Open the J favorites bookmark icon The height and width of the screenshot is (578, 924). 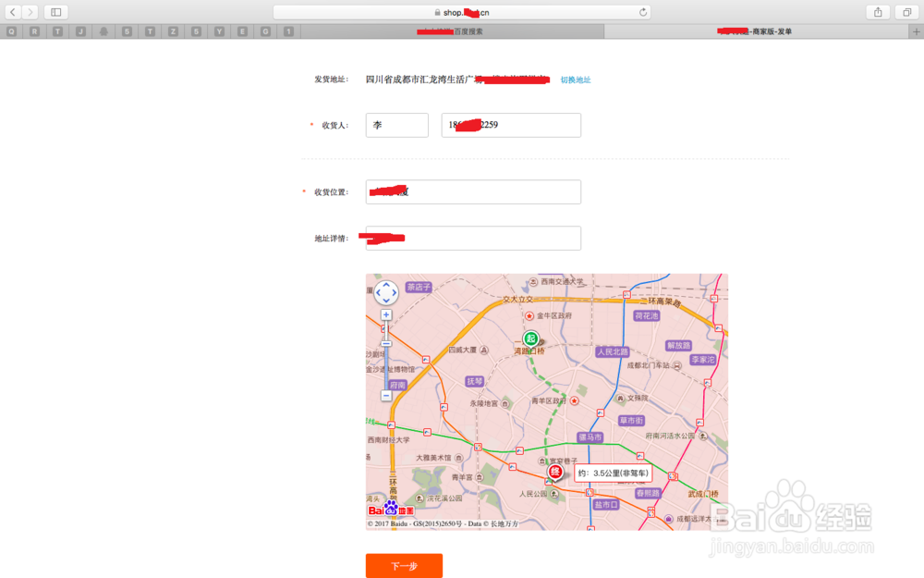click(80, 31)
